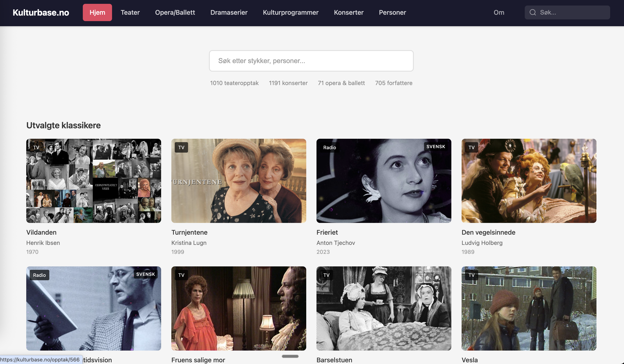This screenshot has height=364, width=624.
Task: Click the TV badge on Vildanden thumbnail
Action: tap(36, 147)
